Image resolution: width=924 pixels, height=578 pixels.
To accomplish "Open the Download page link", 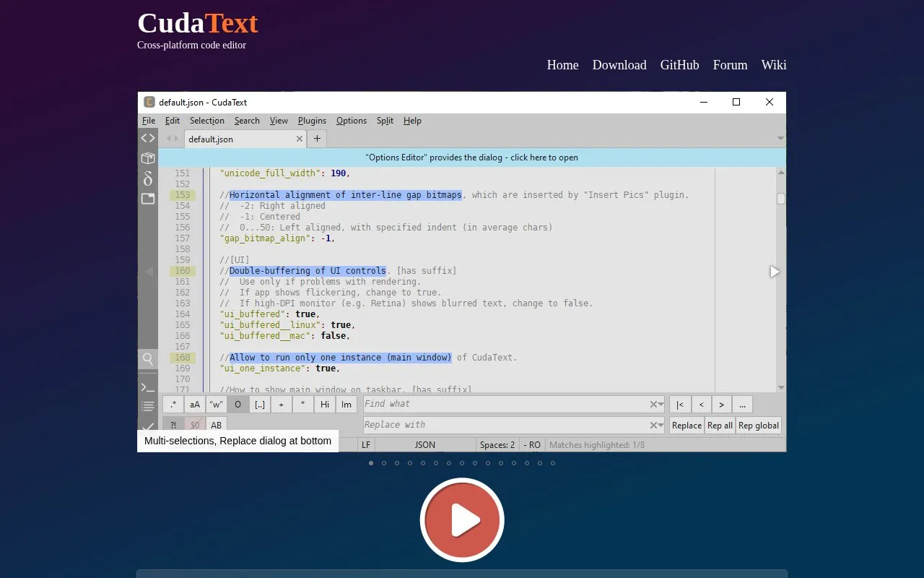I will (619, 65).
